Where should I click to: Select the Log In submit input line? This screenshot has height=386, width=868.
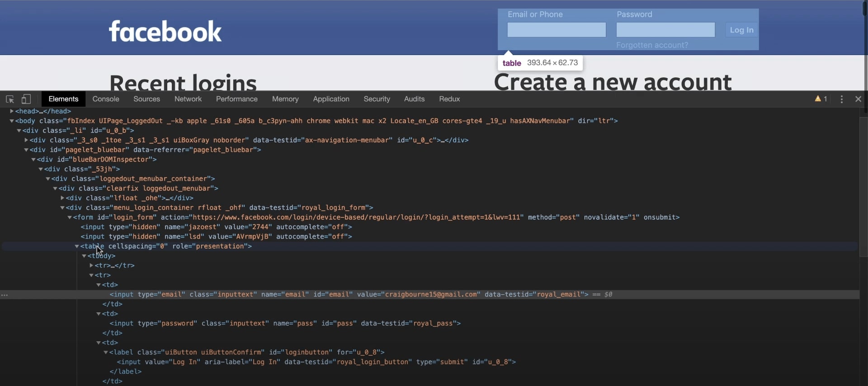coord(316,362)
